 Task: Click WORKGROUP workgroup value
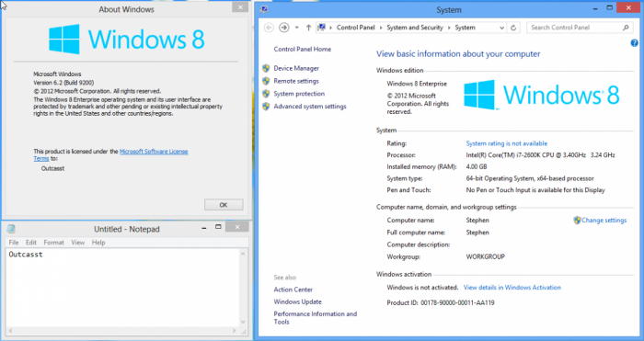coord(485,256)
